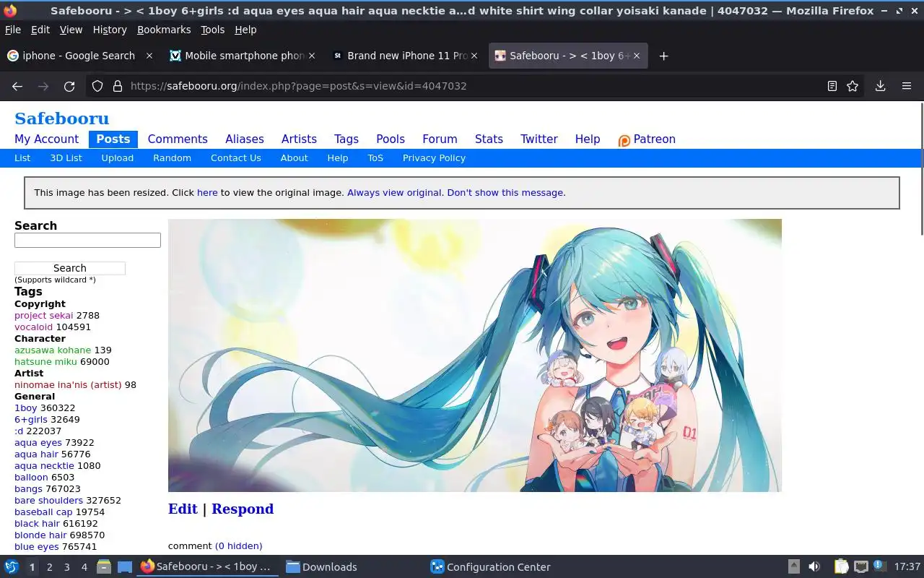This screenshot has height=578, width=924.
Task: Open Random post link
Action: [x=172, y=158]
